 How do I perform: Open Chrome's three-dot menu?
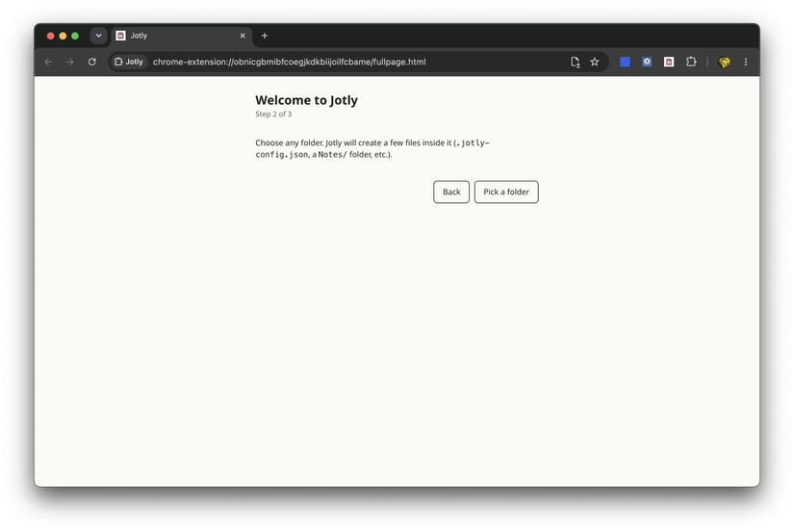(x=745, y=62)
